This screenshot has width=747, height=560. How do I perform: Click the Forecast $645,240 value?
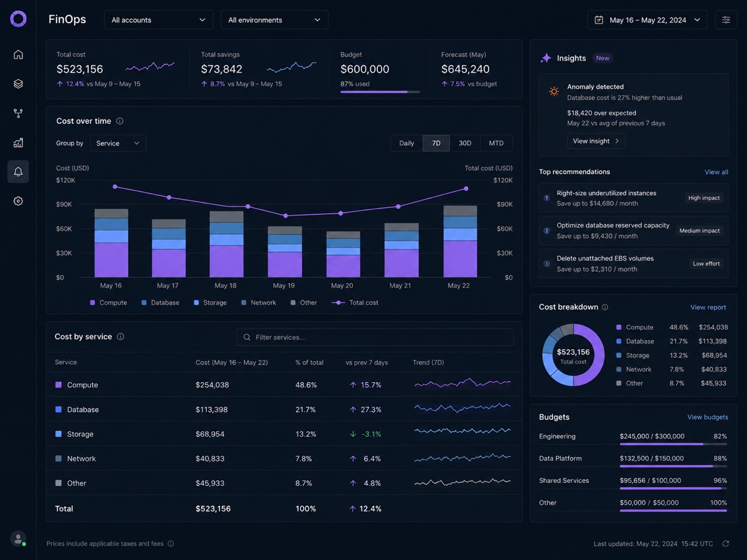(x=466, y=69)
